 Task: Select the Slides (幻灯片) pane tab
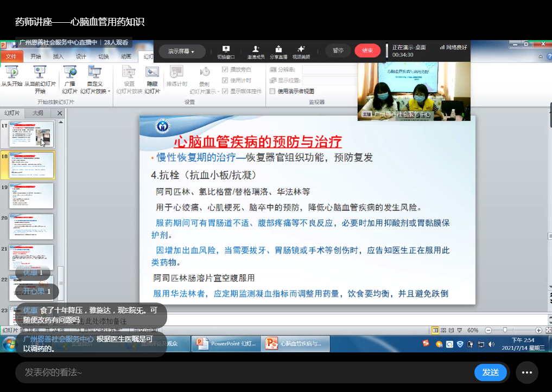pos(11,113)
